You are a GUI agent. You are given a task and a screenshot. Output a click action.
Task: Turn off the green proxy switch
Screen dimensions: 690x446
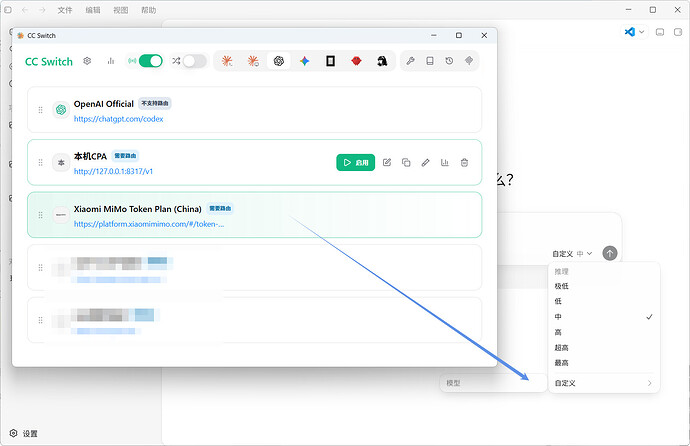pos(150,61)
